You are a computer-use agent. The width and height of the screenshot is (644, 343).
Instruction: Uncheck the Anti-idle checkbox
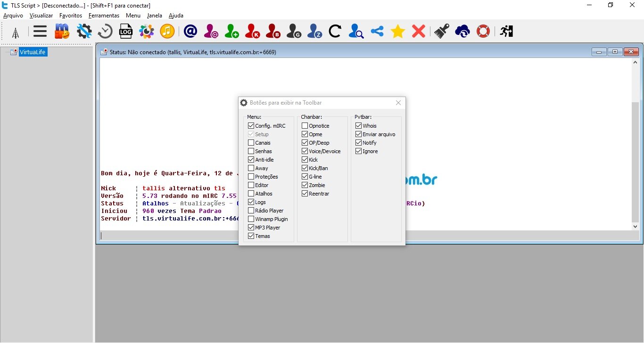coord(251,160)
